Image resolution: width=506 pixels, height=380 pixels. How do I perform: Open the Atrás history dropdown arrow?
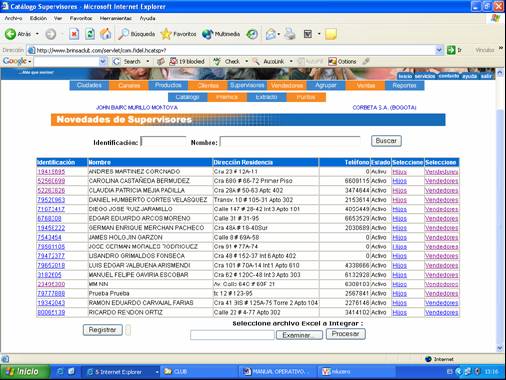click(x=37, y=34)
